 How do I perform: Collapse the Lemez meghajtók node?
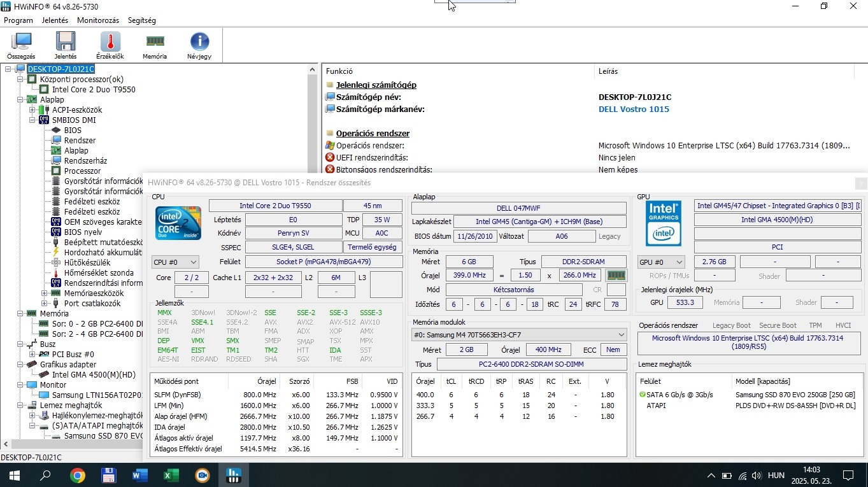coord(20,406)
